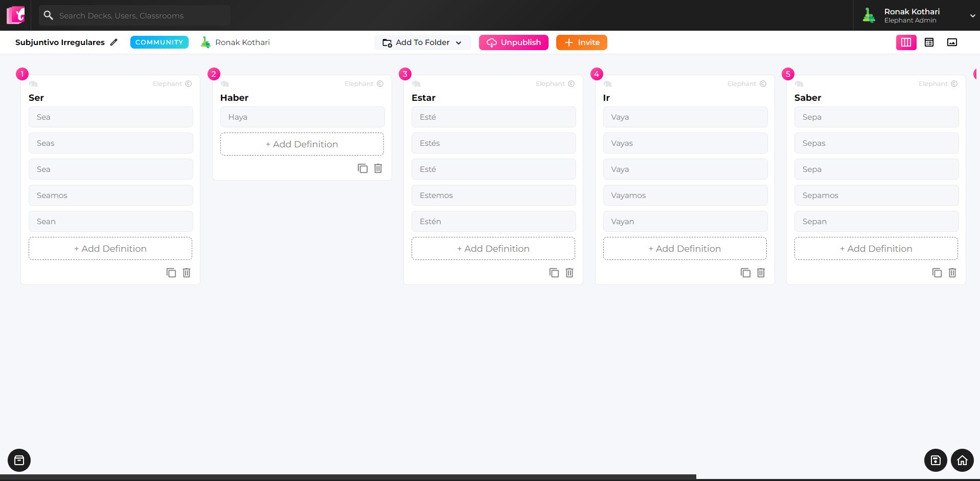Edit the deck title with pencil icon
The height and width of the screenshot is (481, 980).
pyautogui.click(x=113, y=42)
